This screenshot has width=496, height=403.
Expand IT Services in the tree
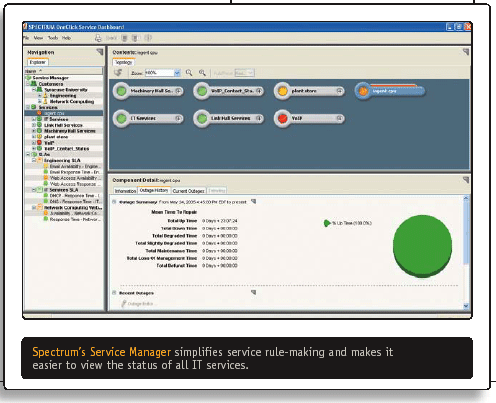point(34,119)
